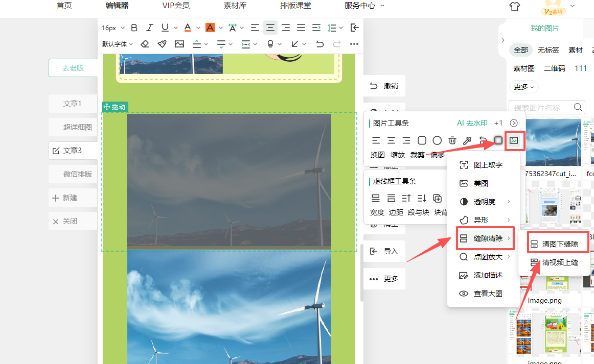This screenshot has width=594, height=364.
Task: Open the VIP会员 navigation item
Action: coord(176,5)
